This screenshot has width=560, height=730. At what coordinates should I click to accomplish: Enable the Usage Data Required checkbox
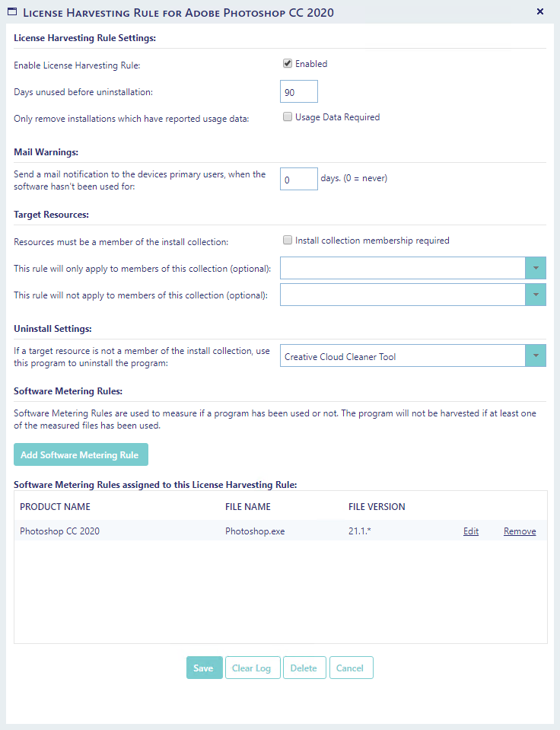pos(288,117)
